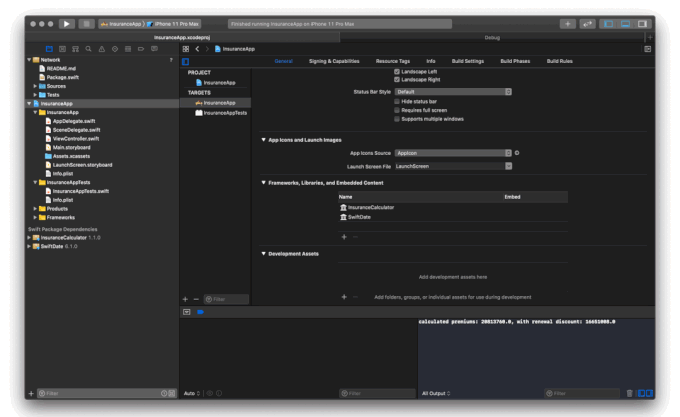Click the targets list Filter field
680x417 pixels.
pos(226,299)
